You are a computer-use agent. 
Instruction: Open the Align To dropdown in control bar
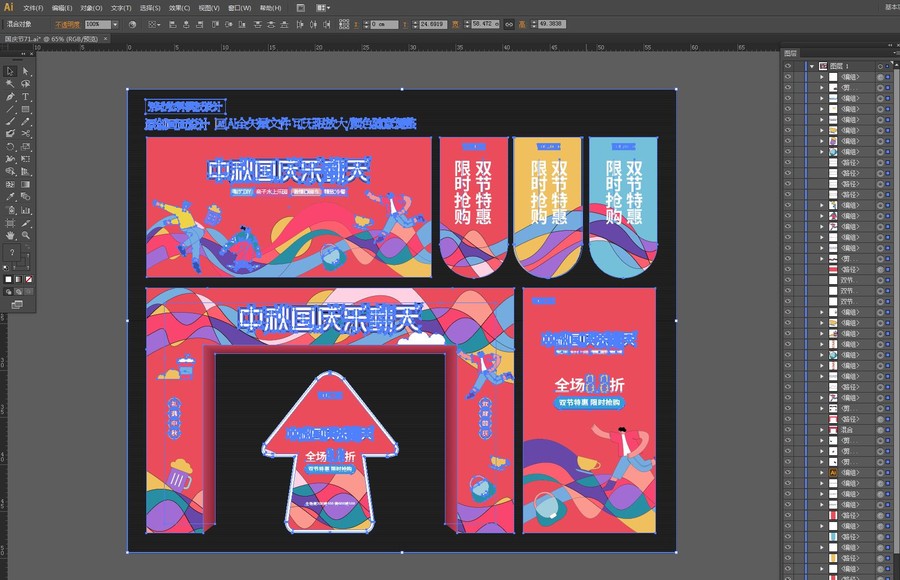tap(155, 24)
